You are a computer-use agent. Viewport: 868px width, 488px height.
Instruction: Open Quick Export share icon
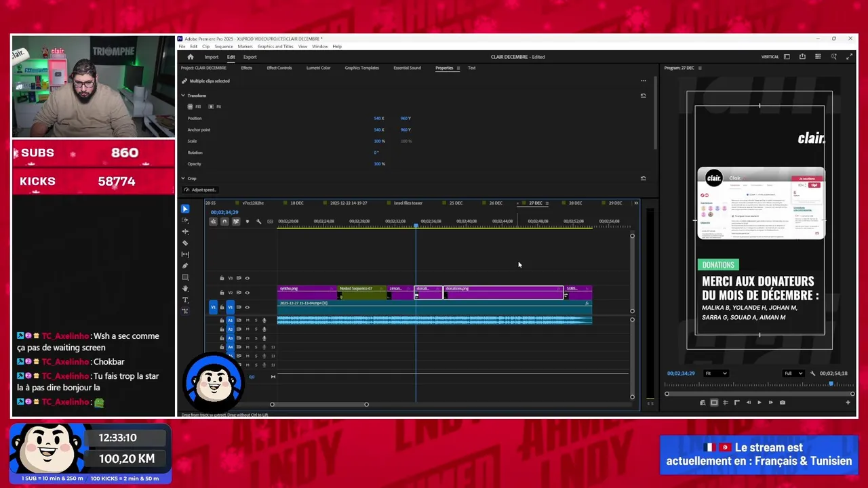(x=802, y=57)
